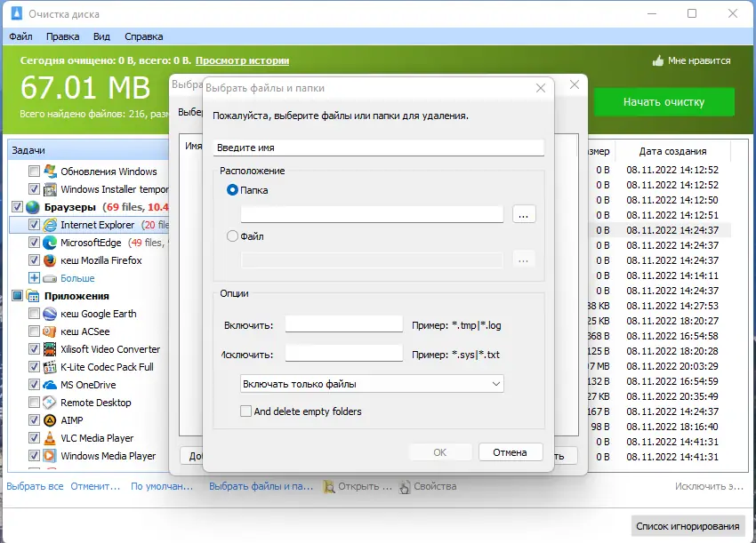Click the 'Дата создания' column header

(672, 151)
